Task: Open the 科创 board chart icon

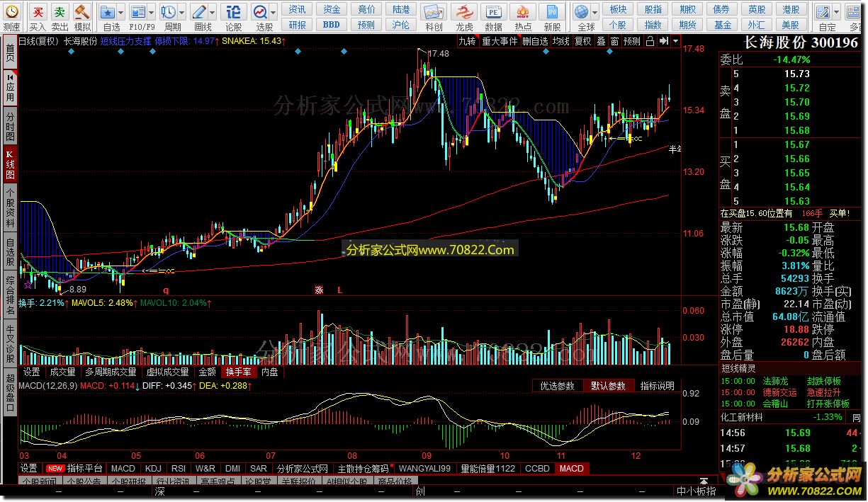Action: tap(434, 12)
